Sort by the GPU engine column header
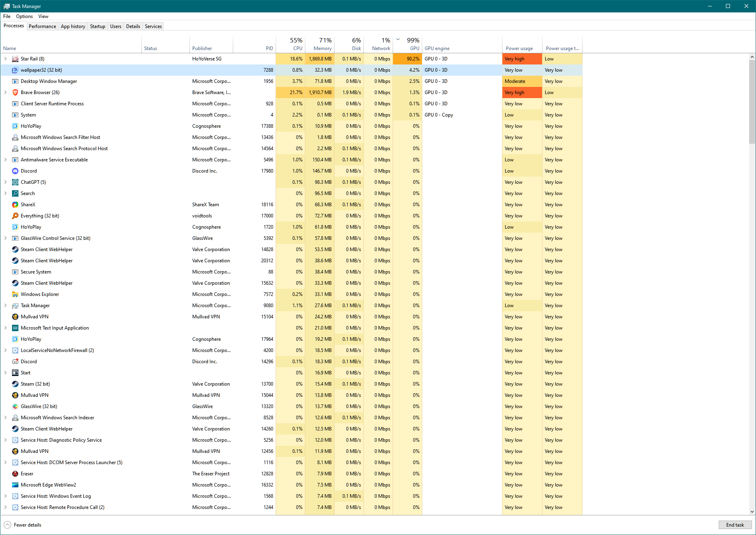Screen dimensions: 756x535 click(462, 44)
